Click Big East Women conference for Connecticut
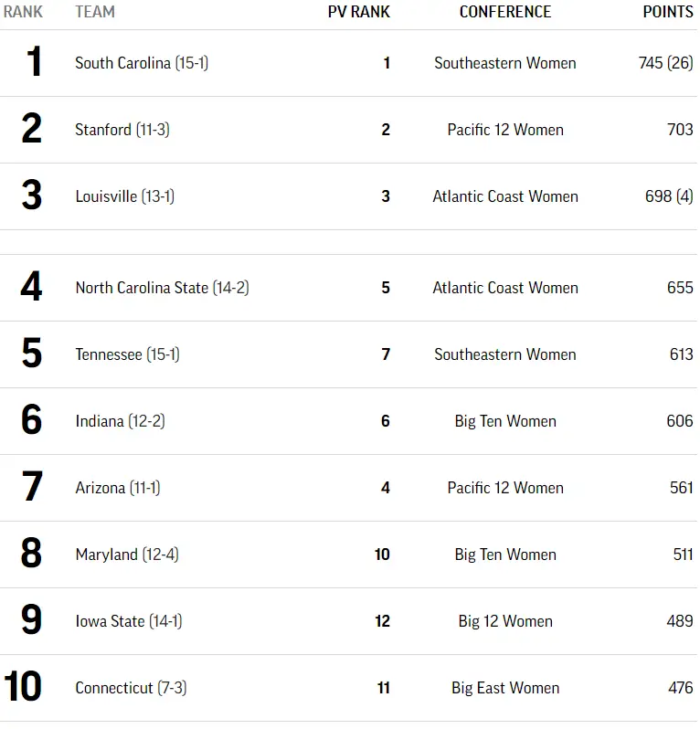700x729 pixels. pos(505,688)
